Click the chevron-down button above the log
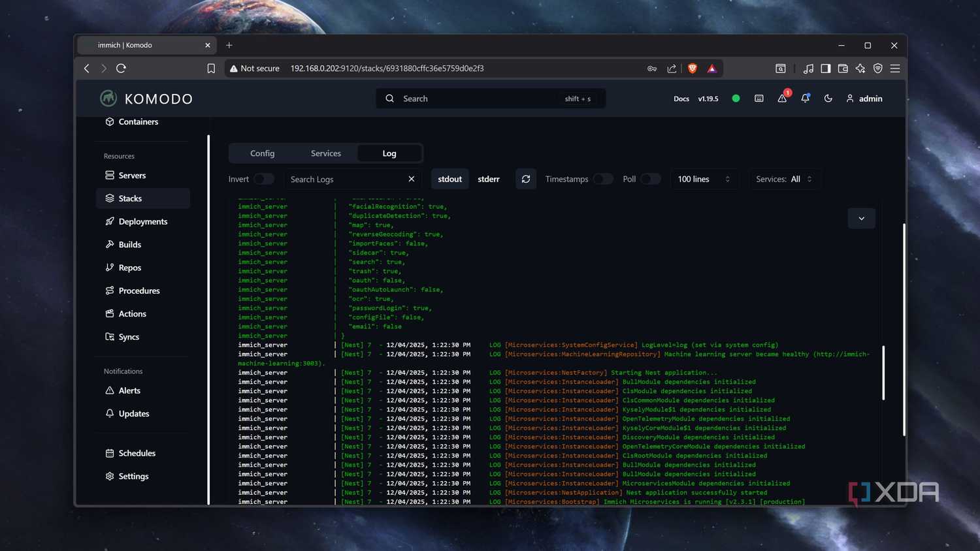Screen dimensions: 980x551 pos(862,219)
